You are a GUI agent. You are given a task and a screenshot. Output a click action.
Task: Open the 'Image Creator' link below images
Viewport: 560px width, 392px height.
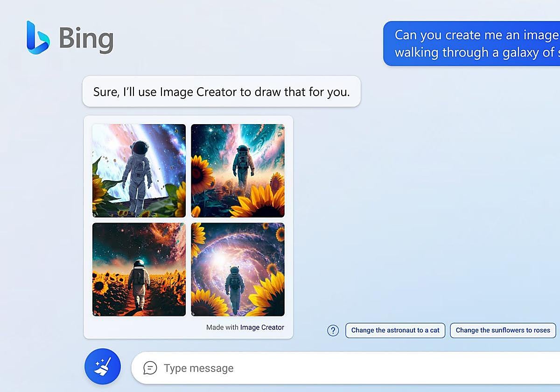pos(262,328)
